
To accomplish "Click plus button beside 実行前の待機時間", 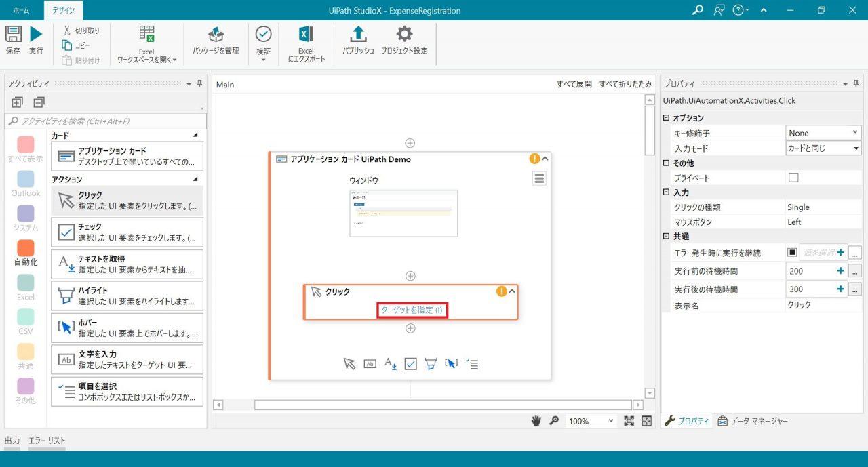I will (x=841, y=270).
